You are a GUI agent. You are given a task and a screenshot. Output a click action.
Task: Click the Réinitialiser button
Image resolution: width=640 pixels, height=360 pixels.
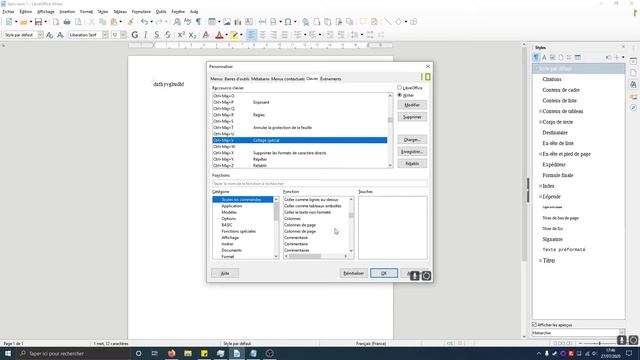click(x=353, y=273)
